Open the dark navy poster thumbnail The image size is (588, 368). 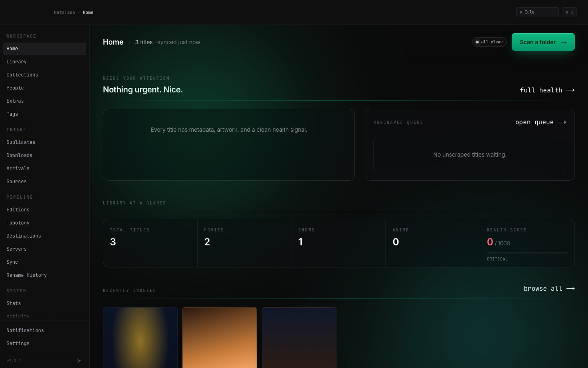coord(299,338)
